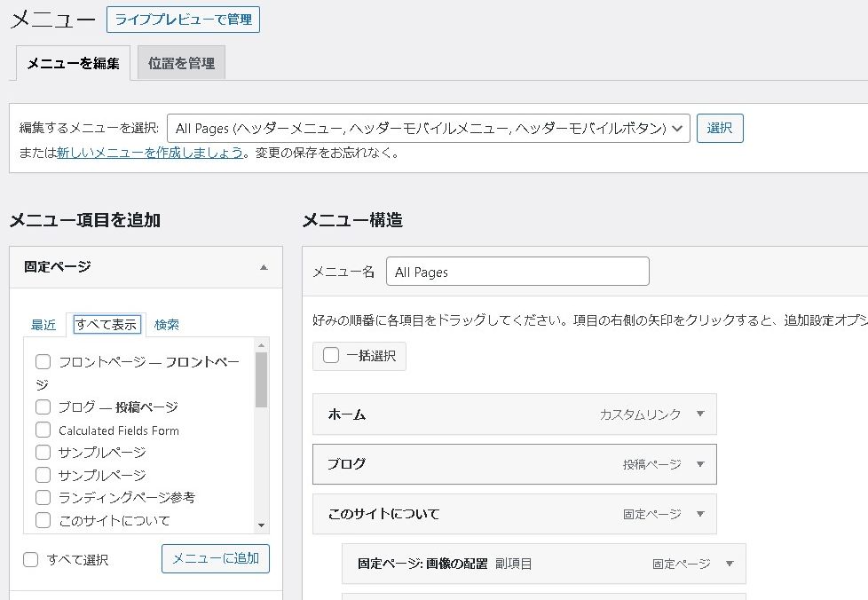This screenshot has width=868, height=600.
Task: Open the 新しいメニューを作成しましょう link
Action: tap(150, 153)
